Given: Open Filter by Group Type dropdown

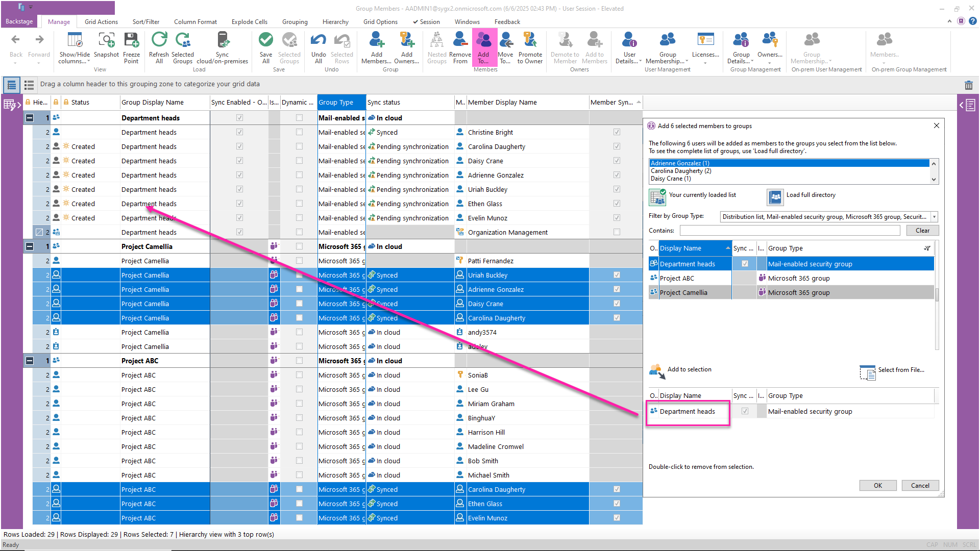Looking at the screenshot, I should (x=934, y=217).
